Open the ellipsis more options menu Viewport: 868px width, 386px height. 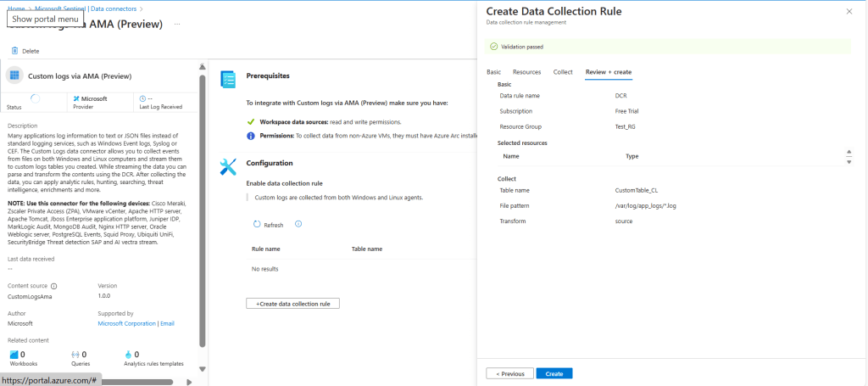click(x=177, y=24)
